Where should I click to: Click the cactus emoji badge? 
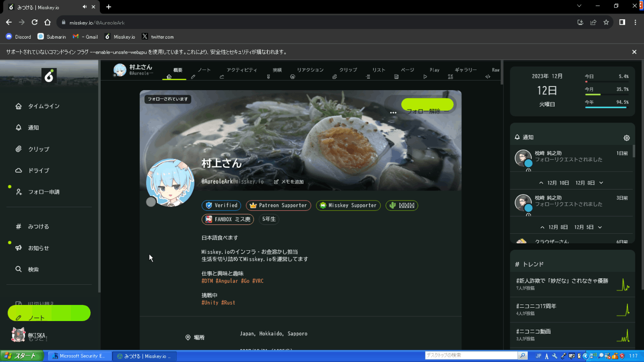pos(402,205)
